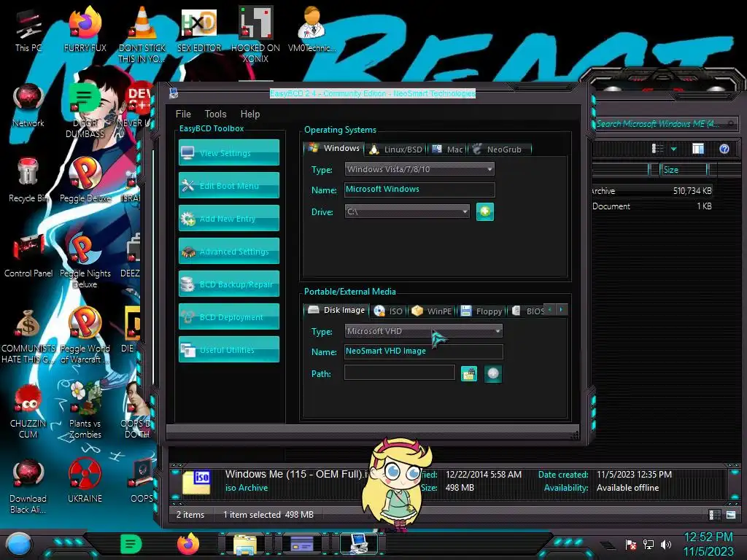Click the empty Path input field
The height and width of the screenshot is (560, 747).
pos(399,373)
